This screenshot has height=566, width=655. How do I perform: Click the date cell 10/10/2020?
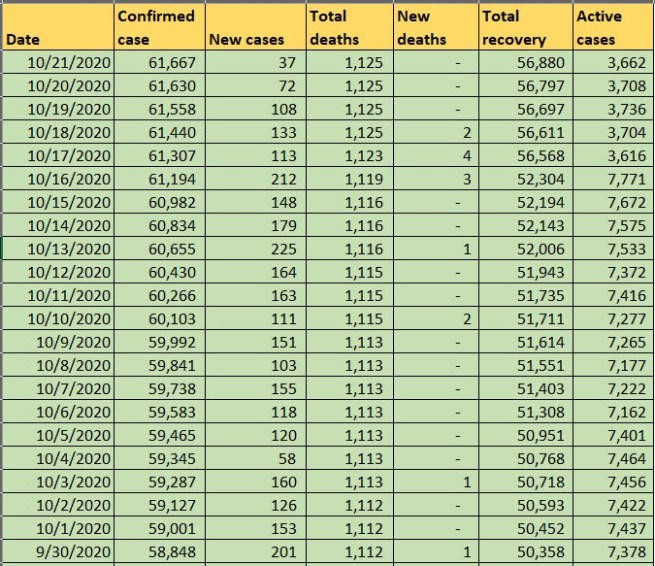58,319
